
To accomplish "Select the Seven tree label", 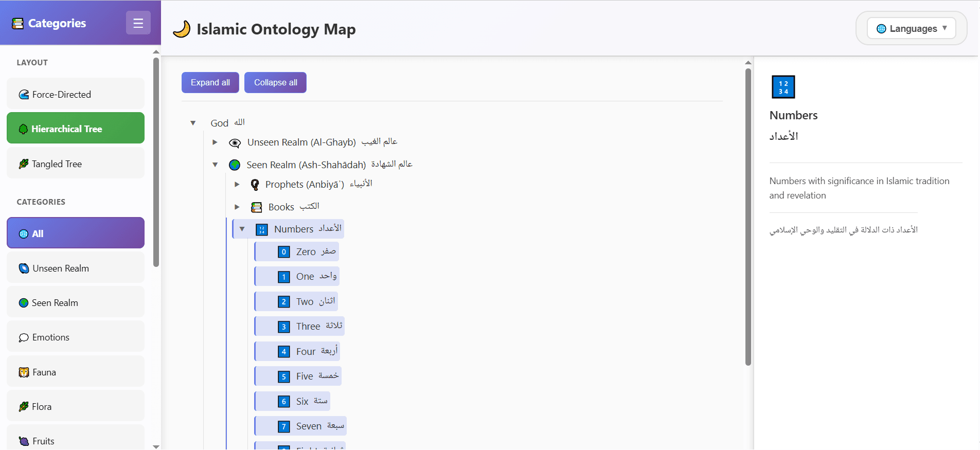I will (309, 426).
